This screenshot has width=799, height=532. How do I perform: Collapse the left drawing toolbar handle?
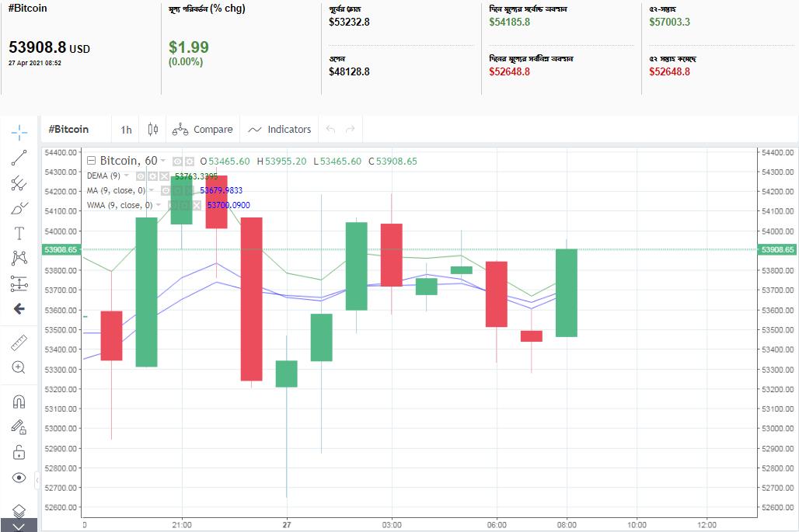coord(37,479)
